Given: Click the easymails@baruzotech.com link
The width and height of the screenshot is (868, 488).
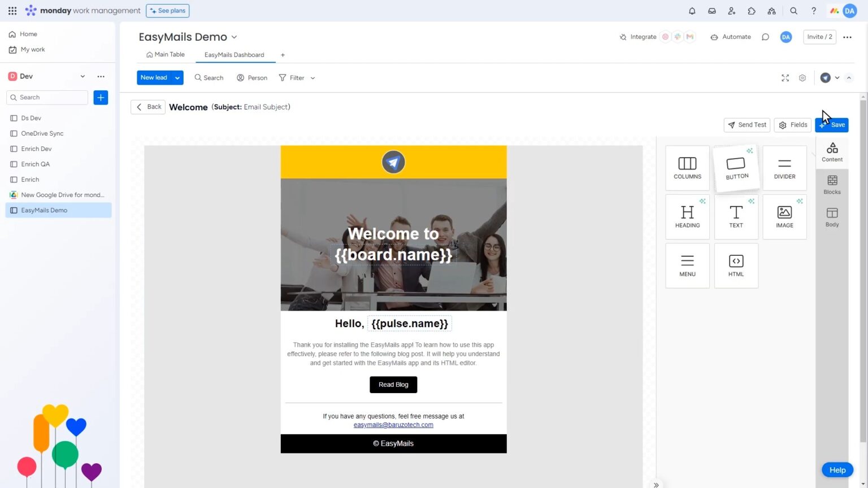Looking at the screenshot, I should click(393, 425).
